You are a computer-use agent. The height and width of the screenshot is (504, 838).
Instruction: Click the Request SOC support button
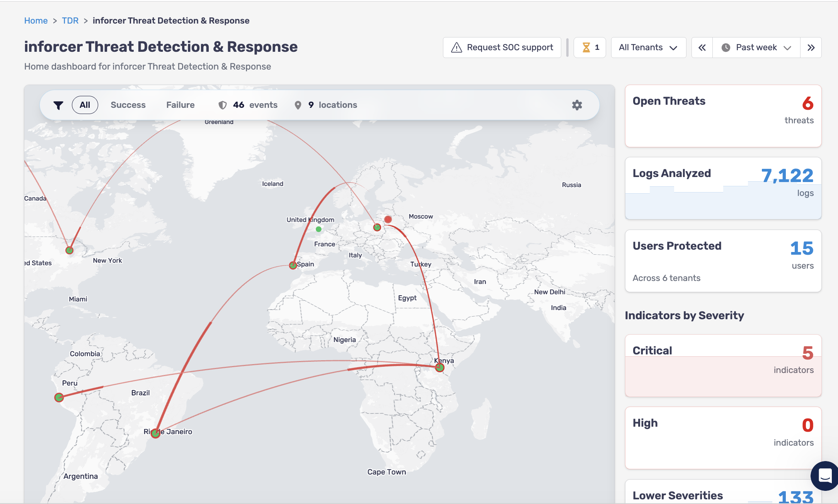point(502,48)
